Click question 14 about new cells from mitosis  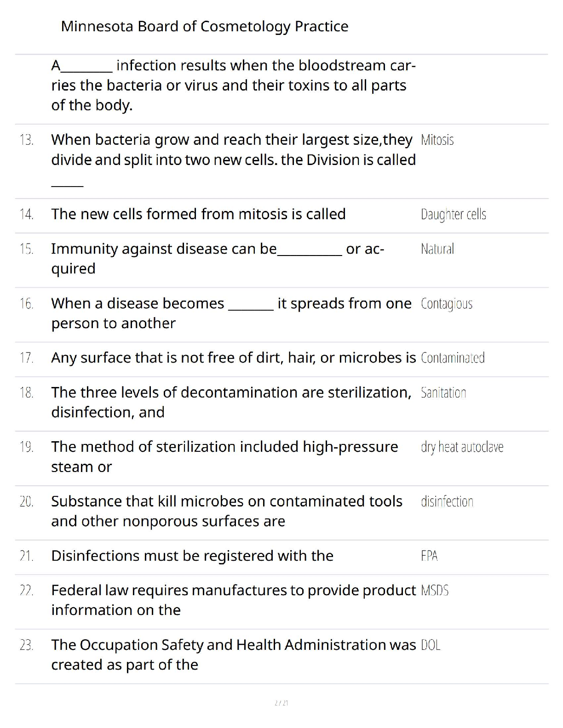(x=198, y=214)
